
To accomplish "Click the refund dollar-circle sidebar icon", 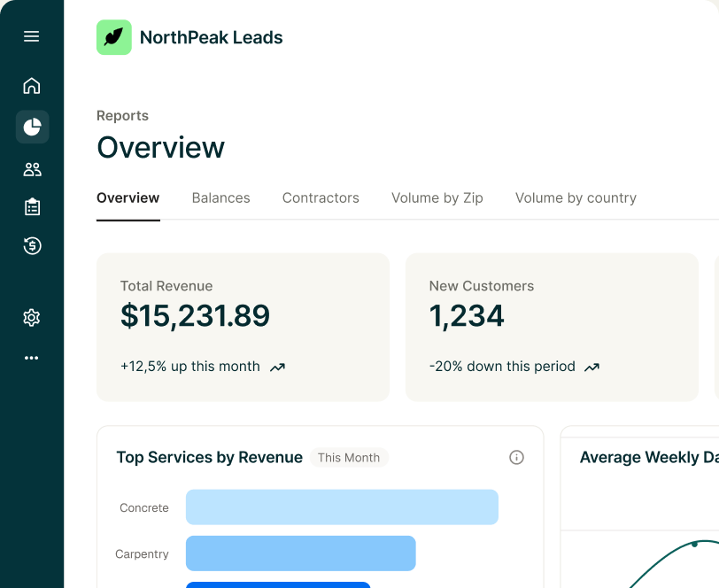I will pyautogui.click(x=32, y=246).
